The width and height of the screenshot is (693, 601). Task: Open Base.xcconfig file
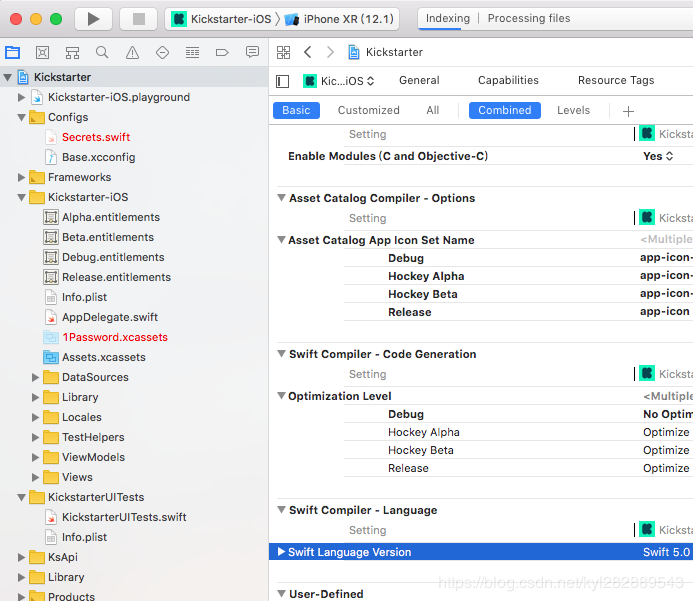tap(99, 157)
